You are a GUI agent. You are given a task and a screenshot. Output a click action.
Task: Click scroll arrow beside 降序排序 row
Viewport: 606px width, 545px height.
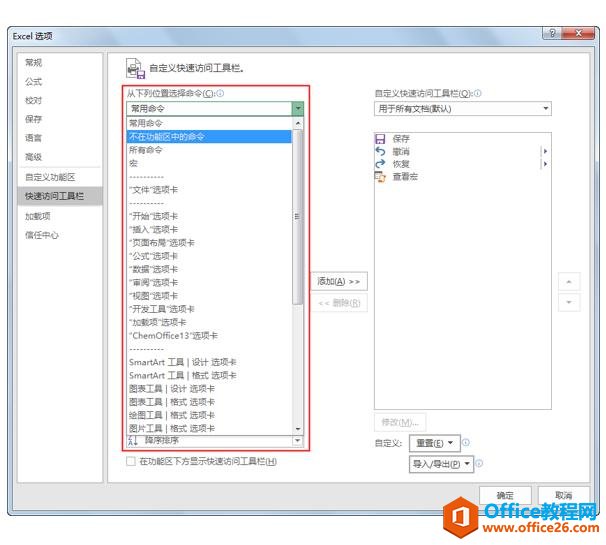tap(298, 440)
